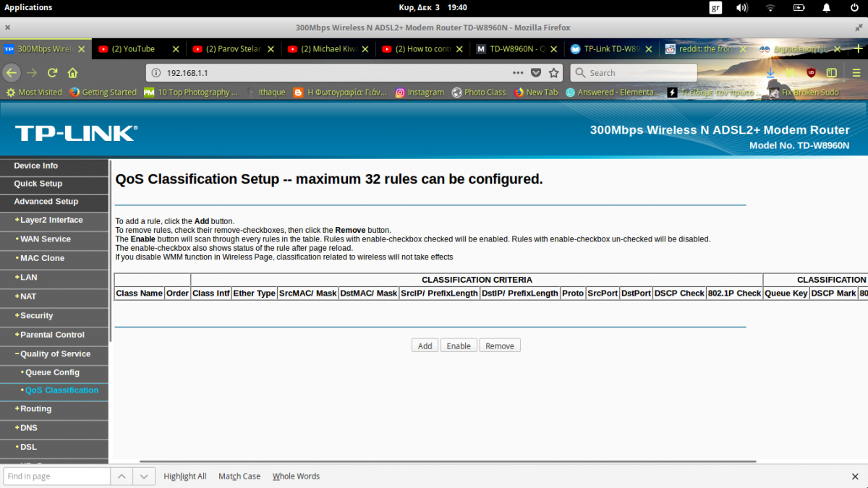868x488 pixels.
Task: Open the system volume indicator
Action: point(742,7)
